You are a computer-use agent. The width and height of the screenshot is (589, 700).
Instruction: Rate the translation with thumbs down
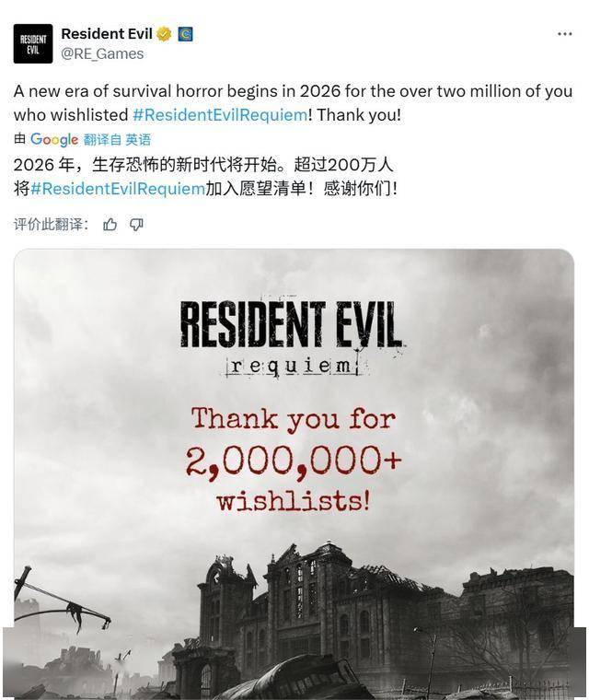coord(136,224)
